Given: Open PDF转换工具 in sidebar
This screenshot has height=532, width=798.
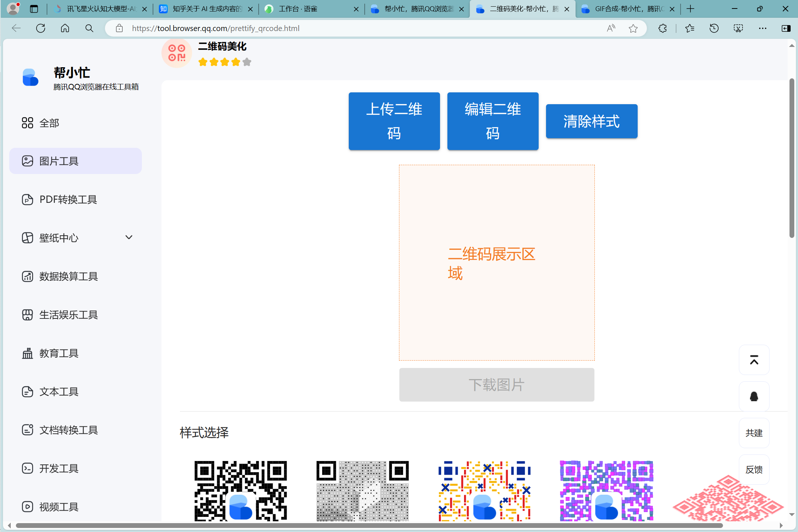Looking at the screenshot, I should pos(75,199).
